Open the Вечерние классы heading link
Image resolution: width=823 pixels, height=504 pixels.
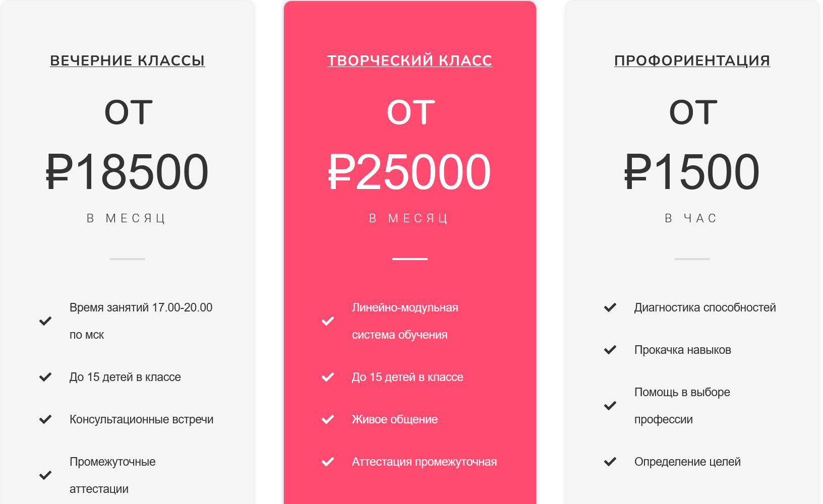[x=127, y=60]
